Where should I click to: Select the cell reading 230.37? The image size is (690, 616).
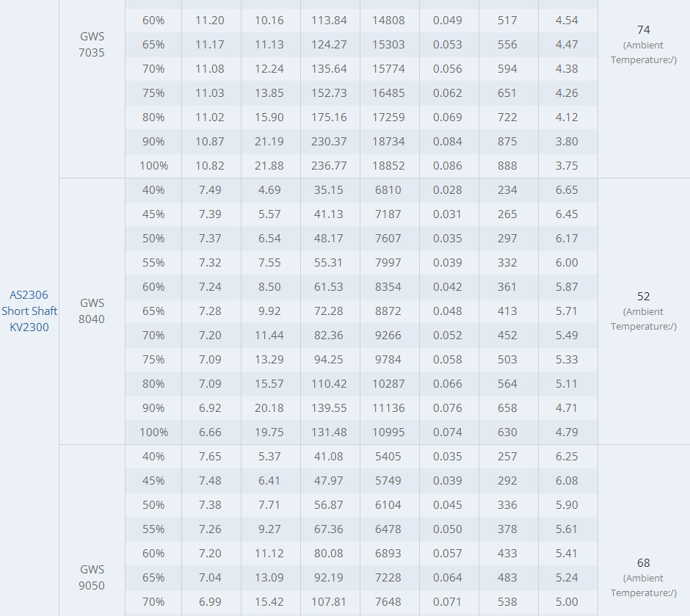click(x=330, y=142)
